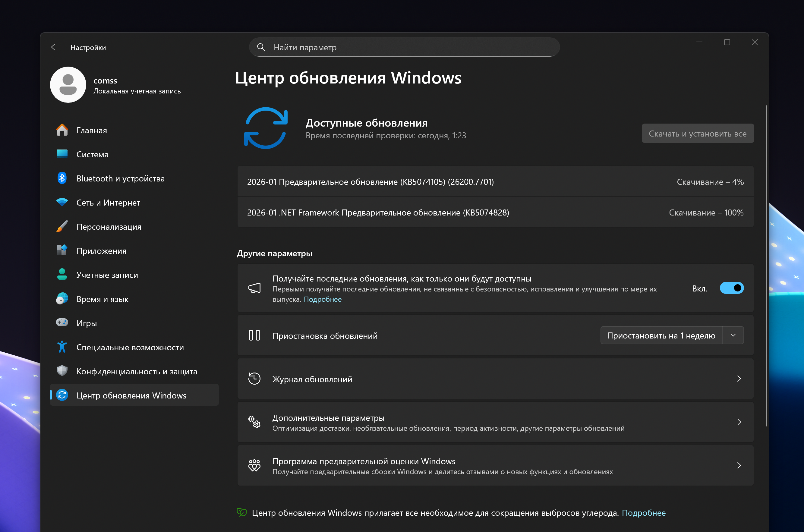
Task: Open pause duration dropdown arrow
Action: pos(733,335)
